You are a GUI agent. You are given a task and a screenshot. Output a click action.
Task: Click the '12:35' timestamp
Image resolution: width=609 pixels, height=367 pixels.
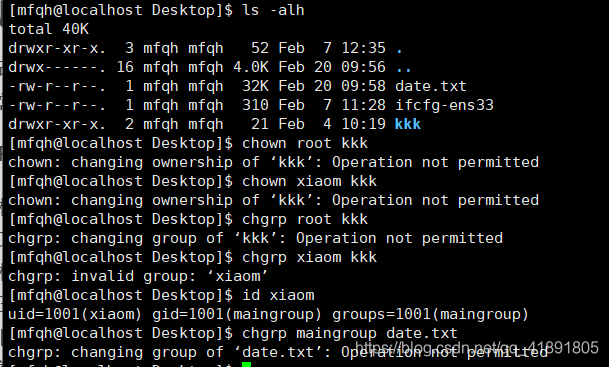click(364, 48)
